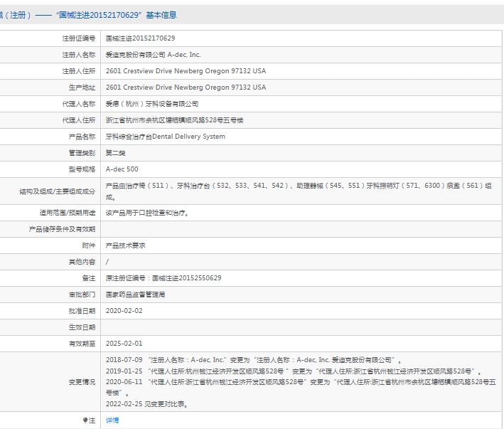Viewport: 504px width, 429px height.
Task: Click the structure description starting 产品由治疗椅
Action: coord(299,191)
